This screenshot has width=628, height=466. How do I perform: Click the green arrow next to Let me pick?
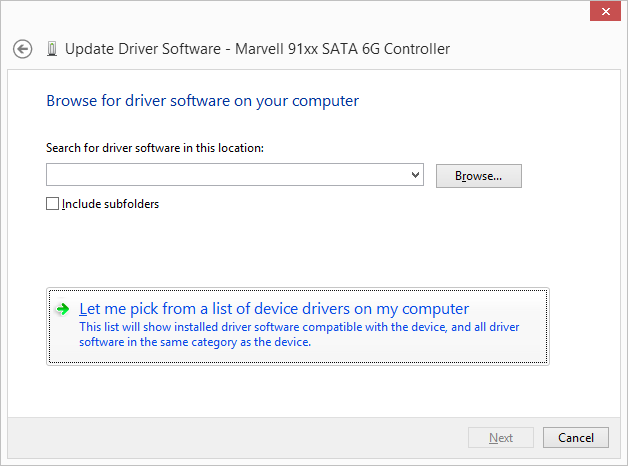pyautogui.click(x=63, y=309)
